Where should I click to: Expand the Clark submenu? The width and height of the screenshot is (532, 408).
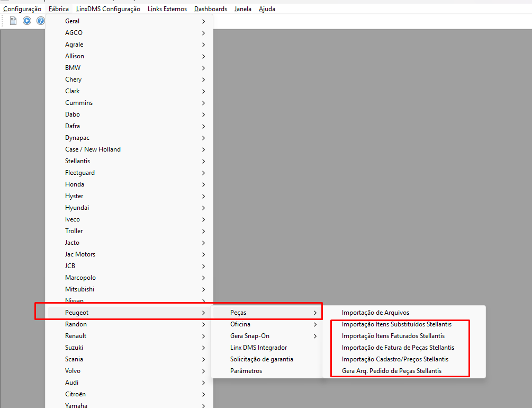click(x=129, y=91)
